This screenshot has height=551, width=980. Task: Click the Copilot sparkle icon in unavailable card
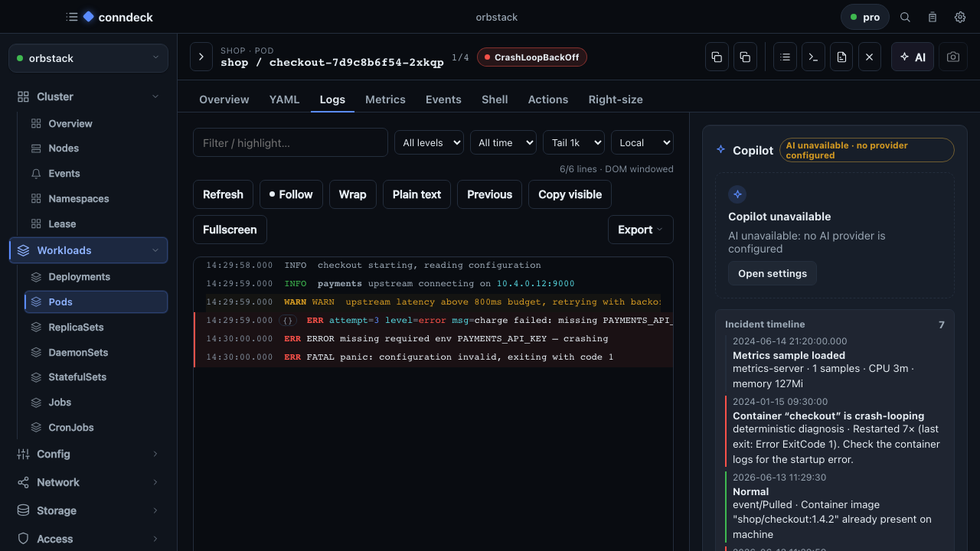coord(737,194)
